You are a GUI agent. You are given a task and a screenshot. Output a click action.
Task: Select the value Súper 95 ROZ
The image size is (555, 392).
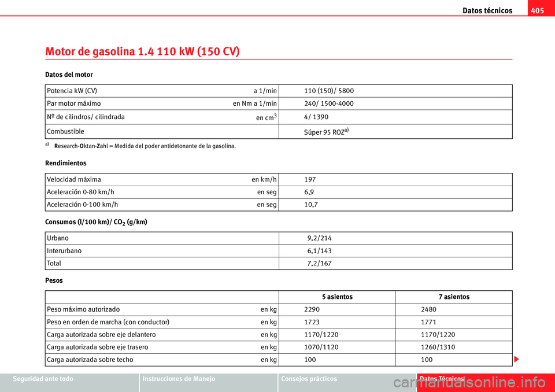tap(326, 132)
